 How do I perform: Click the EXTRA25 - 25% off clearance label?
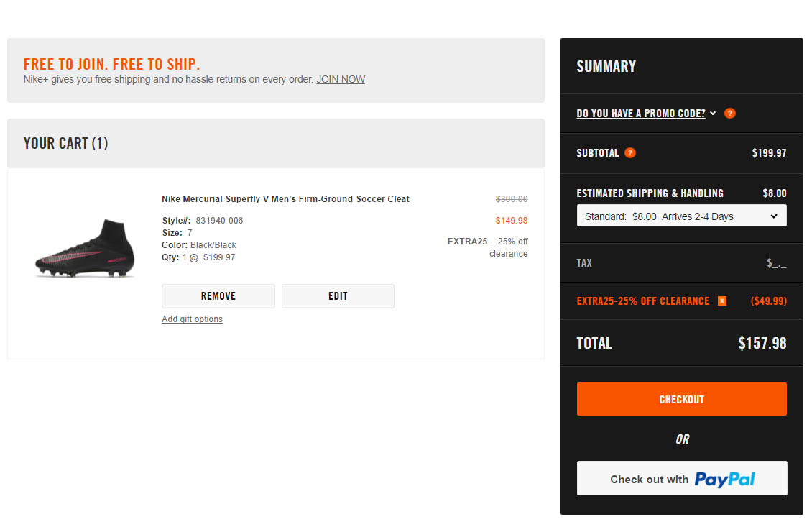[x=487, y=247]
